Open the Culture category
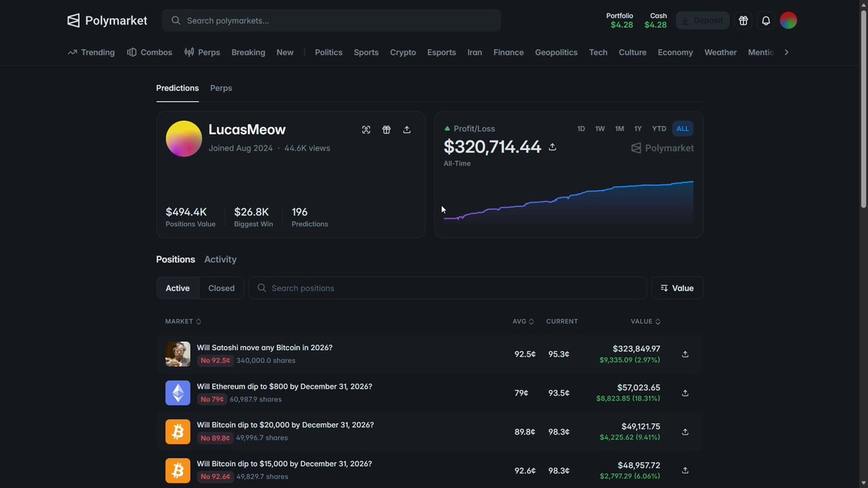 point(633,52)
